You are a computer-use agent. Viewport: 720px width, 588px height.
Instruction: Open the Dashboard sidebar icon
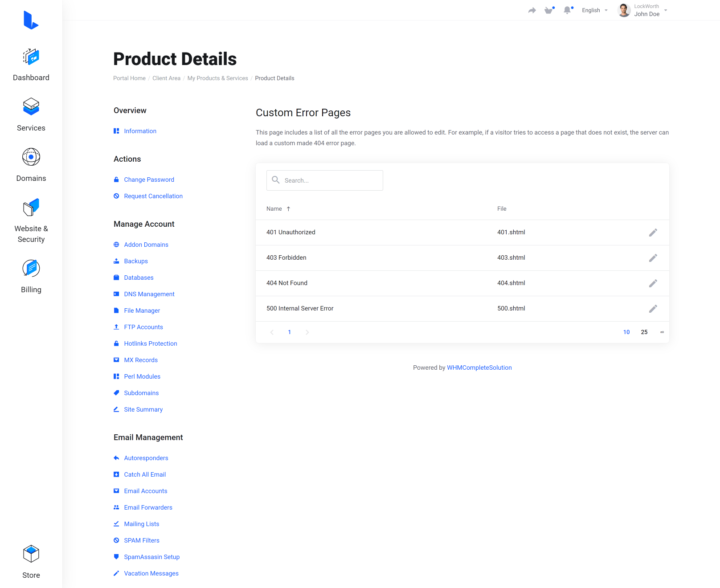tap(31, 57)
